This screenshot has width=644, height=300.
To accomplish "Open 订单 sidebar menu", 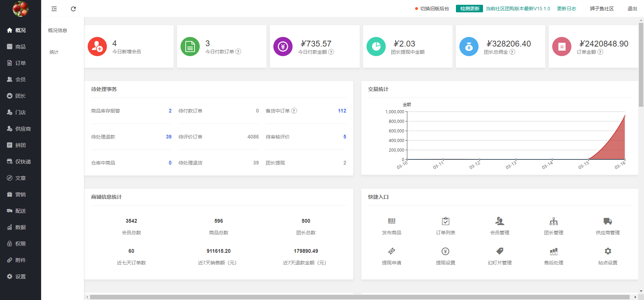I will pyautogui.click(x=21, y=63).
